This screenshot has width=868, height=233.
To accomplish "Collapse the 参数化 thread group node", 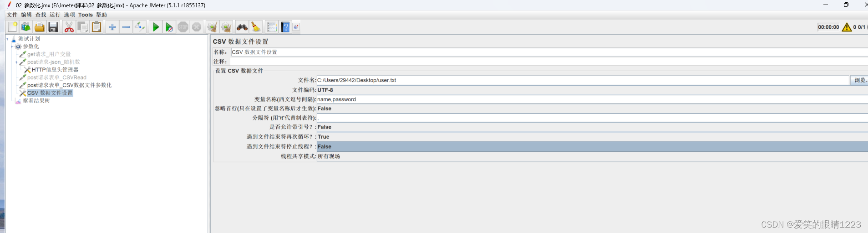I will pos(12,47).
